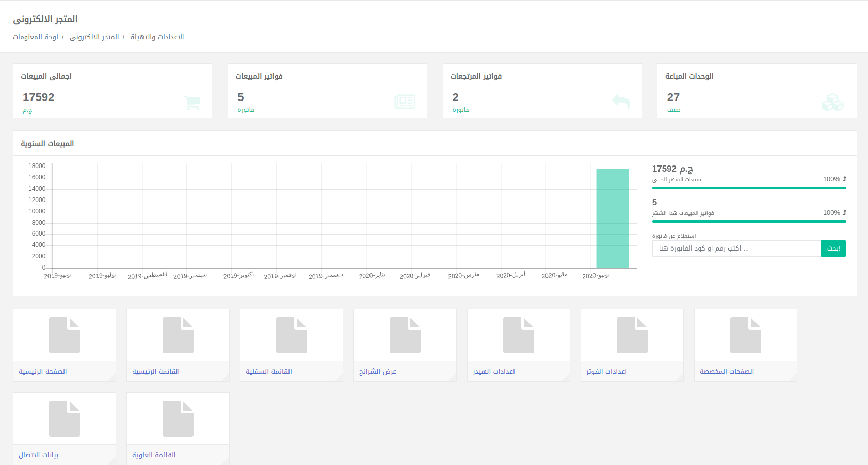Click the ديسمبر-2019 axis label on chart

(x=326, y=276)
